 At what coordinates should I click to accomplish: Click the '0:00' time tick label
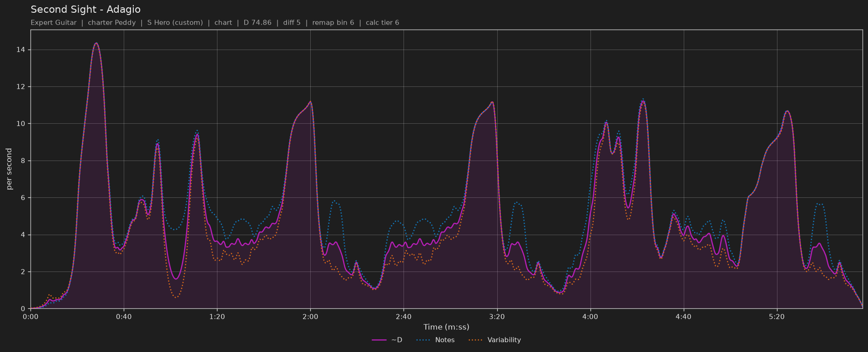[30, 317]
